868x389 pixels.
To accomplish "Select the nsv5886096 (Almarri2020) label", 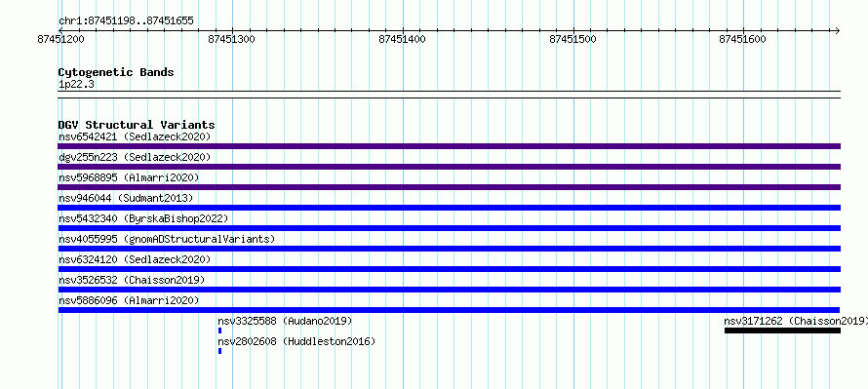I will point(129,300).
